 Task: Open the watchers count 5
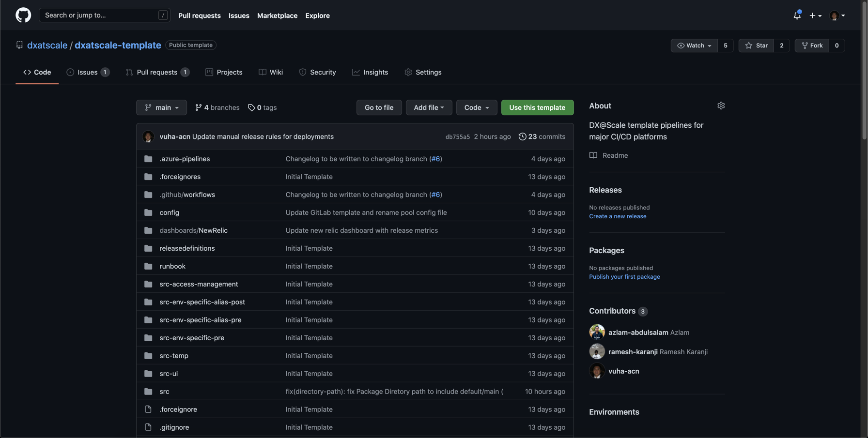coord(725,45)
